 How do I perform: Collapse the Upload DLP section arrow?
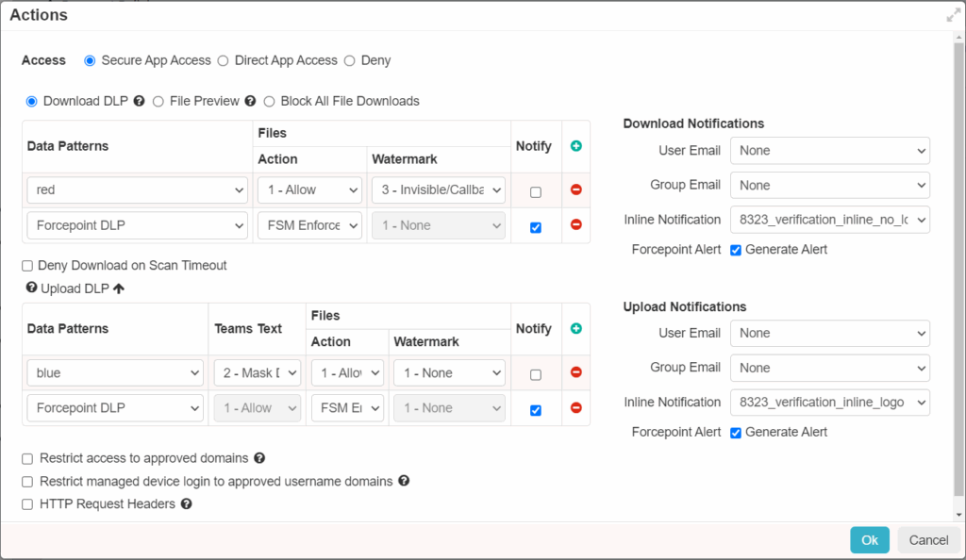pos(119,288)
